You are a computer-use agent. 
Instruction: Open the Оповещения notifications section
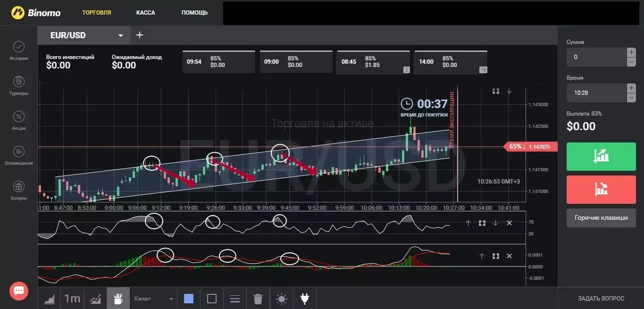pyautogui.click(x=18, y=156)
